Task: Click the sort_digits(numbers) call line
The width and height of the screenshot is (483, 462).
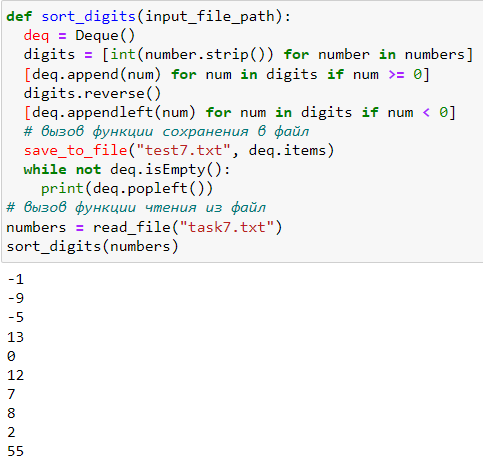Action: (x=92, y=247)
